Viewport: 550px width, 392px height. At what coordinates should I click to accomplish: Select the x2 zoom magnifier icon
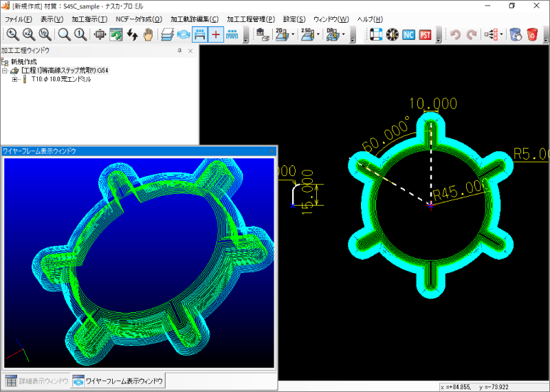click(29, 34)
